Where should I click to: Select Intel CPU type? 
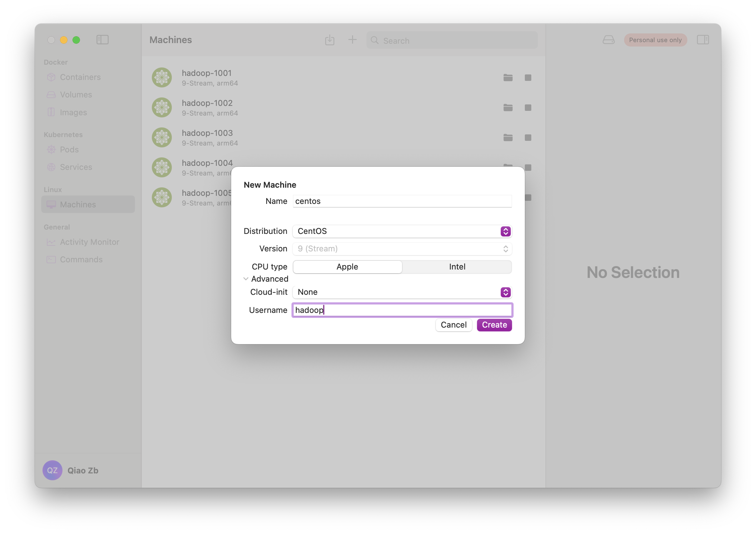(x=457, y=267)
